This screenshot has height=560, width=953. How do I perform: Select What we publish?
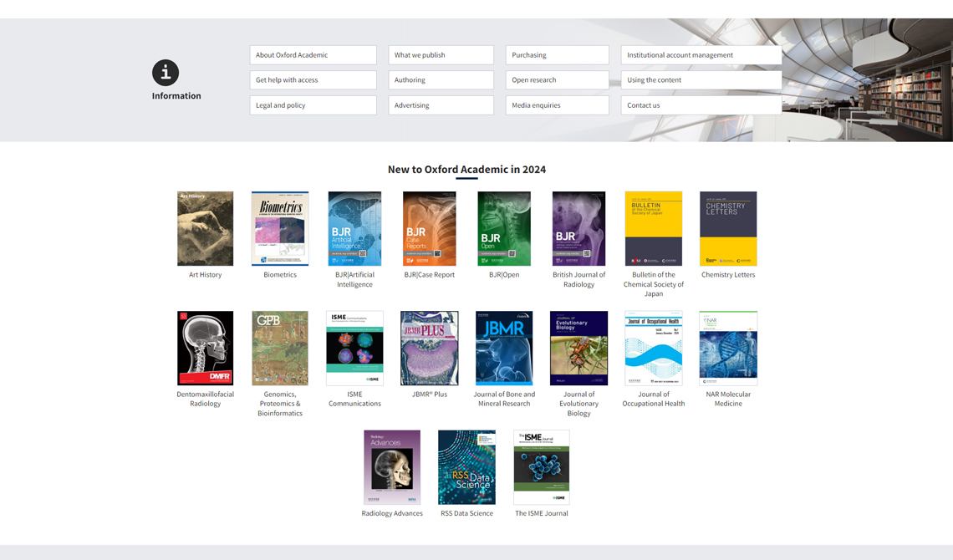441,54
